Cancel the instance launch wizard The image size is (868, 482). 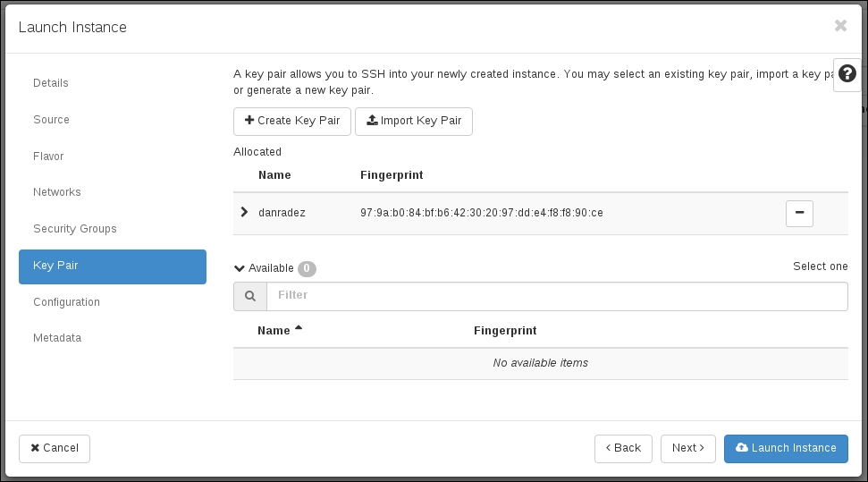click(55, 448)
